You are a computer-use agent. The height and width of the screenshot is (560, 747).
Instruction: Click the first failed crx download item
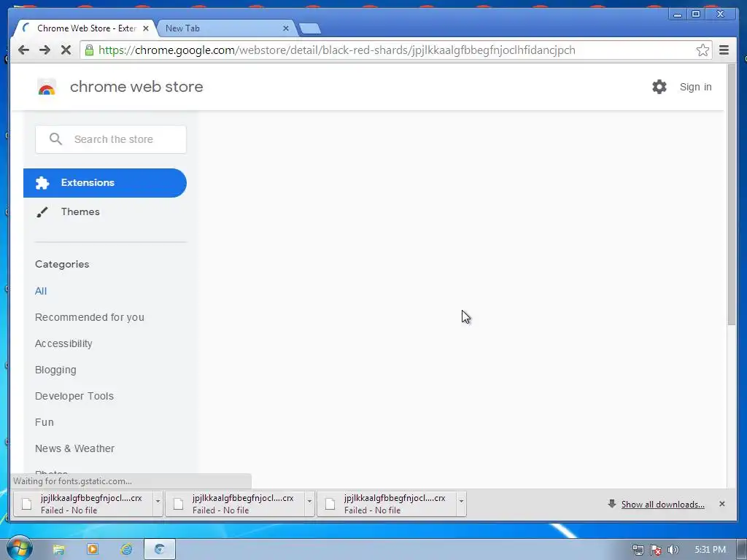(x=83, y=504)
